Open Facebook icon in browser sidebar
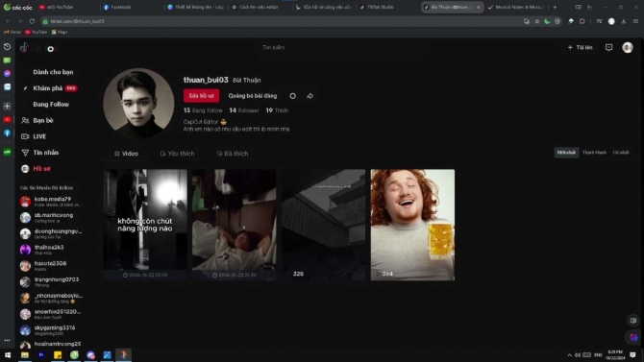This screenshot has width=644, height=362. [x=7, y=133]
